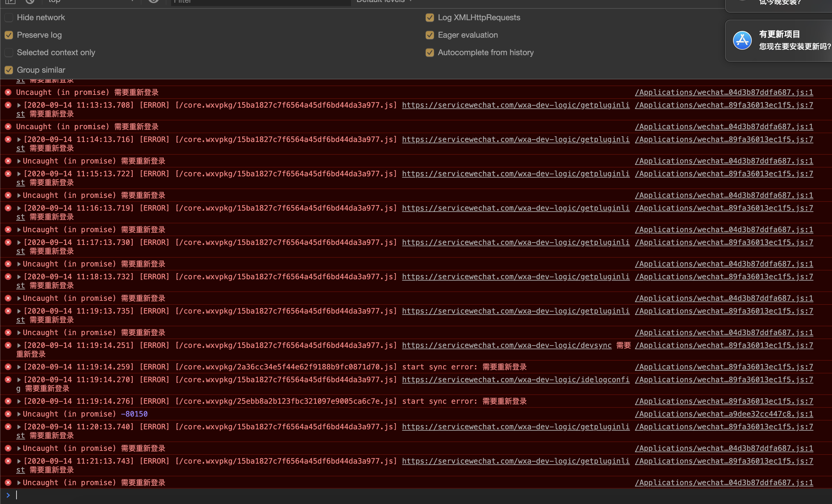This screenshot has height=504, width=832.
Task: Disable the Group similar checkbox
Action: point(9,70)
